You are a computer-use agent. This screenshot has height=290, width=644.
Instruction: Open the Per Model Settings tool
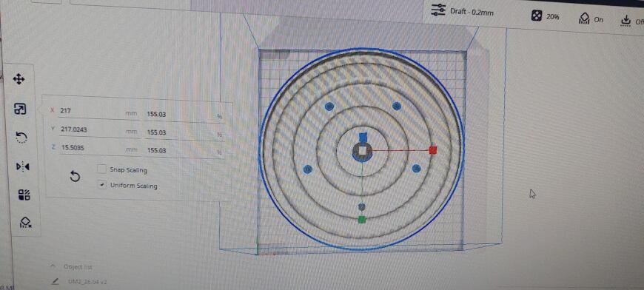[24, 195]
